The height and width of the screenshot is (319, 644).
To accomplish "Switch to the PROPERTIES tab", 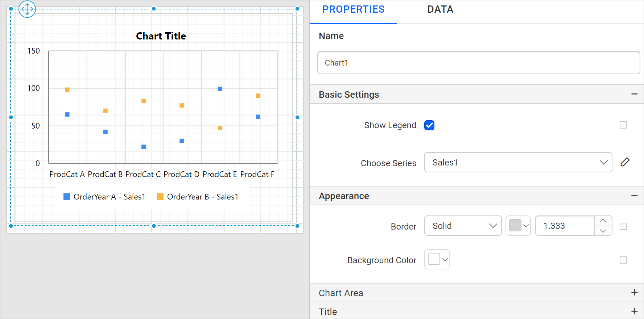I will pos(353,9).
